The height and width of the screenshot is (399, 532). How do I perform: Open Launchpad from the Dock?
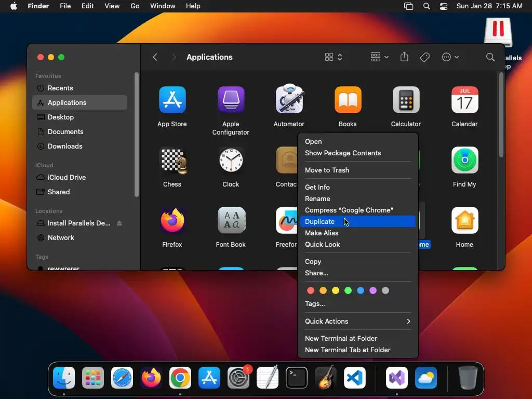pos(93,378)
